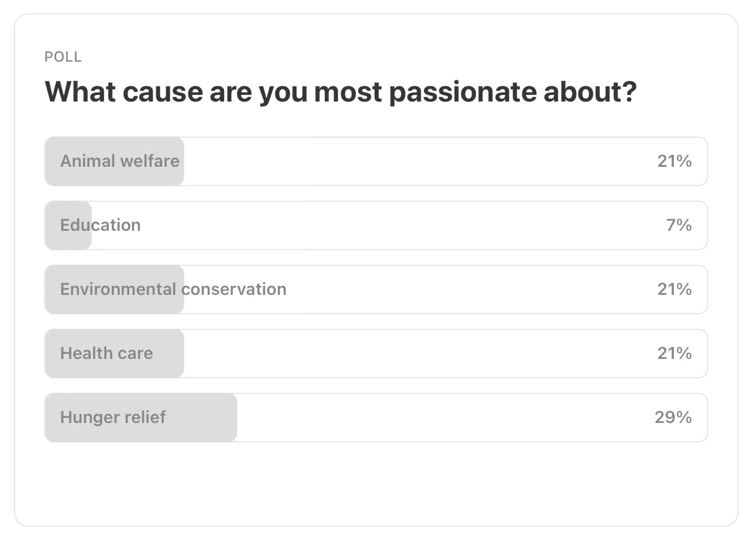
Task: Click the Education label text
Action: [100, 225]
